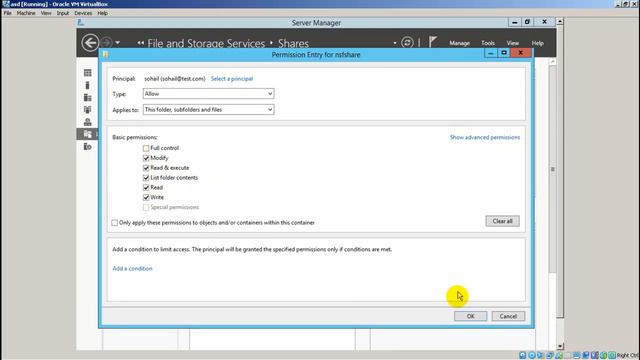Viewport: 640px width, 360px height.
Task: Click the narrow Volumes sidebar icon
Action: click(87, 85)
